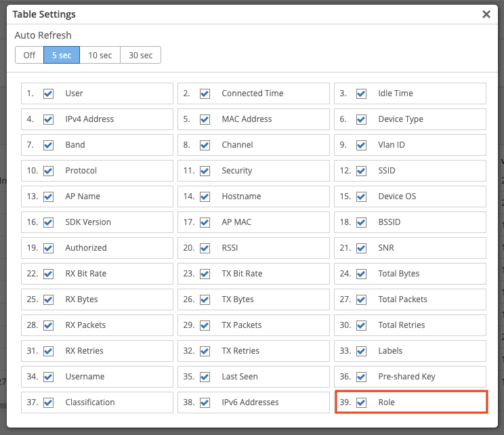This screenshot has height=435, width=504.
Task: Uncheck the Pre-shared Key column
Action: (x=362, y=377)
